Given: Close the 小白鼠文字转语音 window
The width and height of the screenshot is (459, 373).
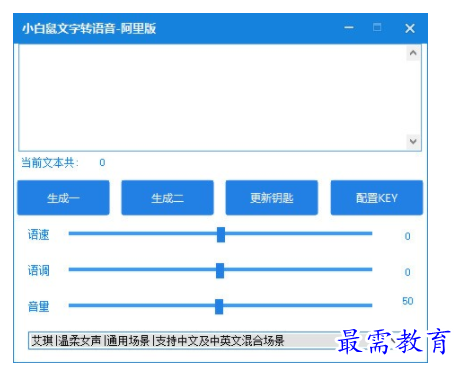Looking at the screenshot, I should click(410, 28).
